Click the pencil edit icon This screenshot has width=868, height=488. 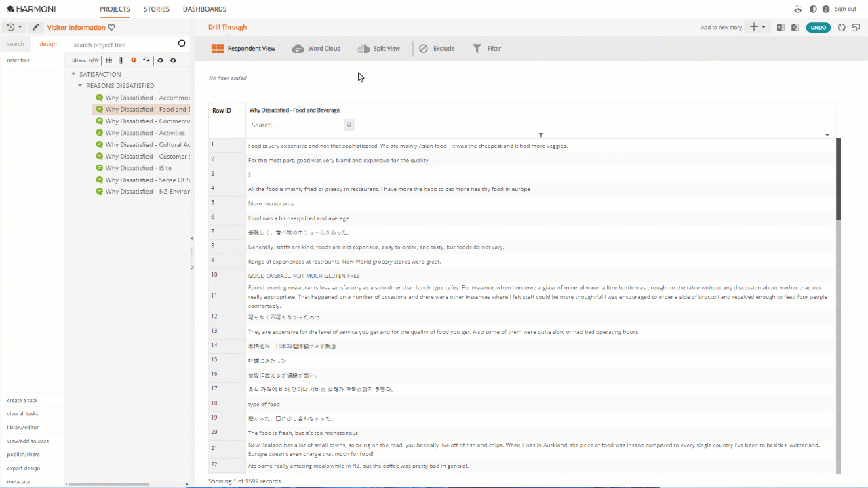click(36, 27)
